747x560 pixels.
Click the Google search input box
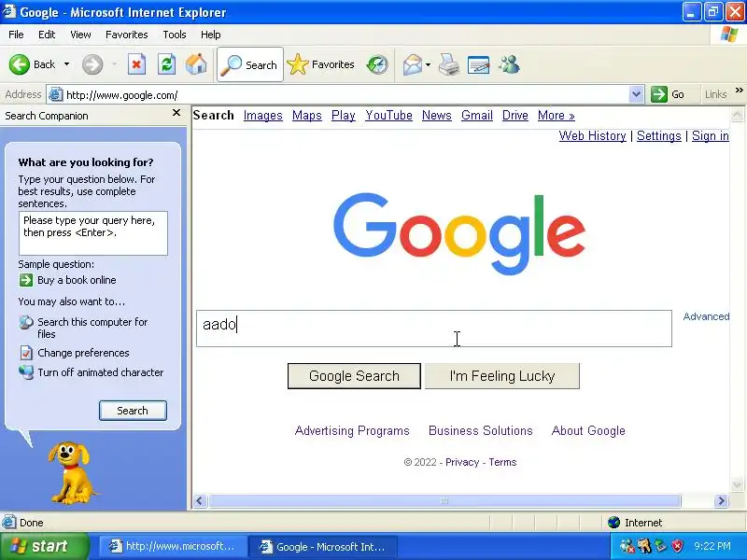click(434, 329)
